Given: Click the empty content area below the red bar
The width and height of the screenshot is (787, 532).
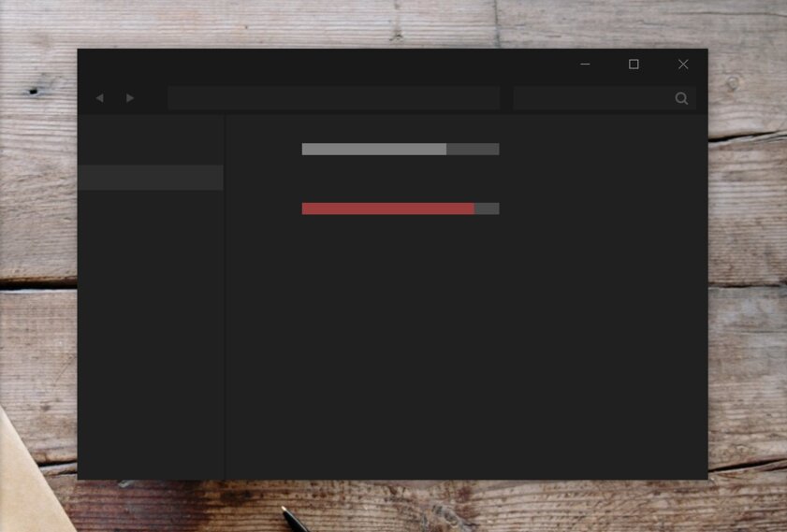Looking at the screenshot, I should coord(468,355).
